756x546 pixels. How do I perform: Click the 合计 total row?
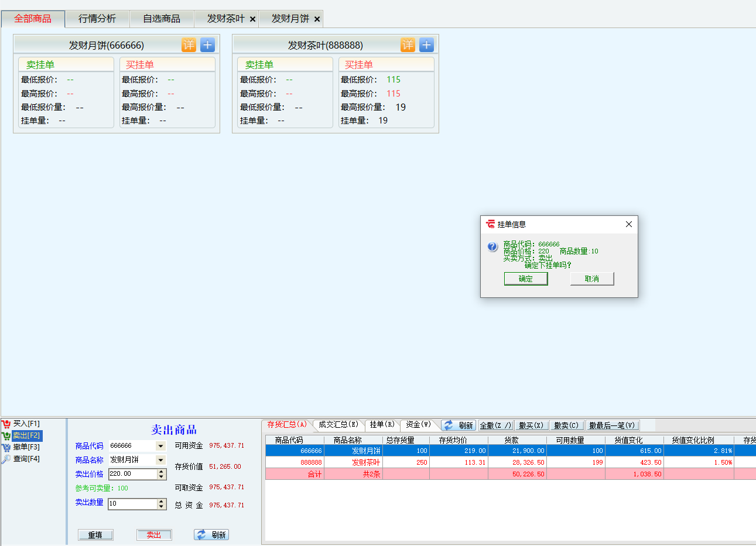click(x=511, y=474)
